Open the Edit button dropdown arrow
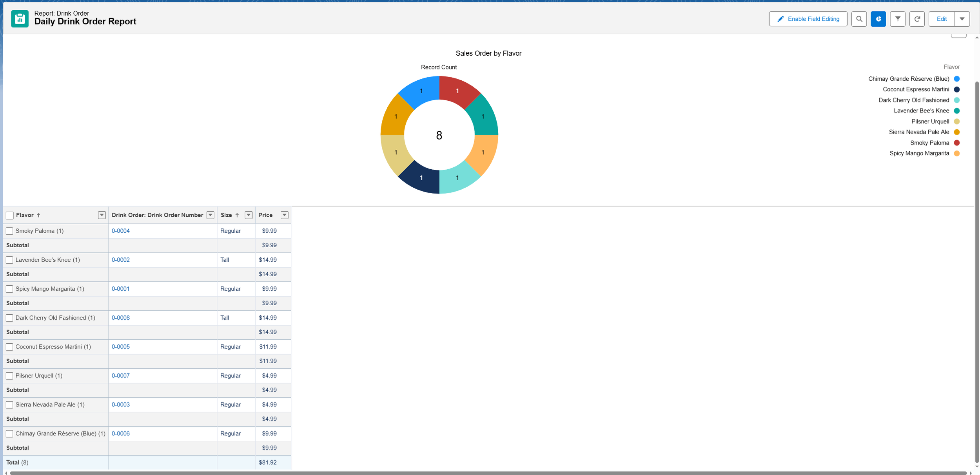Image resolution: width=980 pixels, height=475 pixels. [962, 19]
